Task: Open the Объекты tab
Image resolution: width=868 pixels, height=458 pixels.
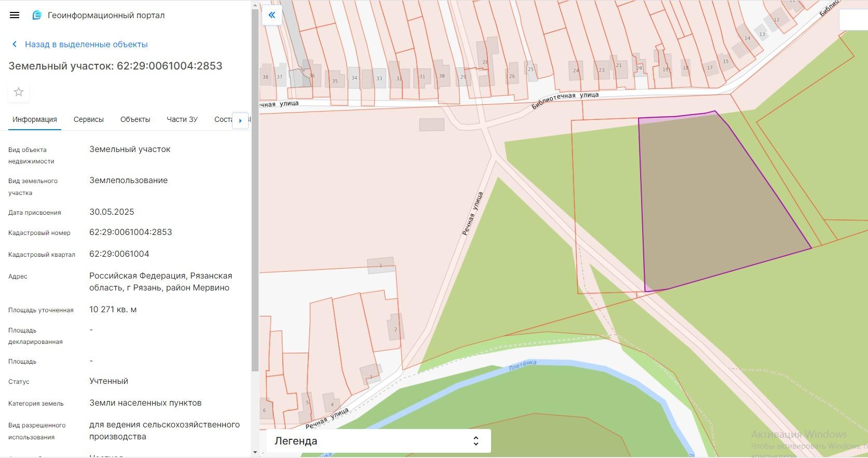Action: click(x=135, y=119)
